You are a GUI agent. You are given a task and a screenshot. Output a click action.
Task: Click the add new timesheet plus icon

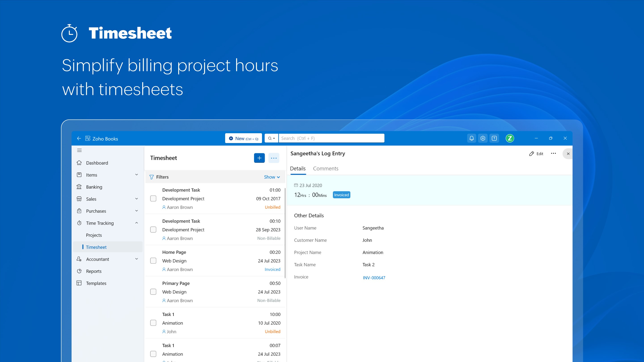tap(259, 158)
